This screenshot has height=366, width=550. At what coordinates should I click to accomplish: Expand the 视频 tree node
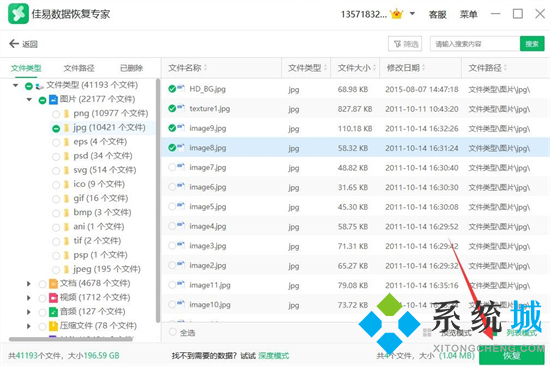[29, 298]
